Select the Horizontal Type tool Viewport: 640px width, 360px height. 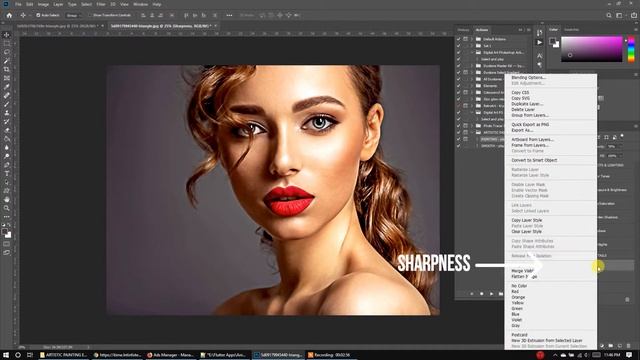(x=7, y=173)
